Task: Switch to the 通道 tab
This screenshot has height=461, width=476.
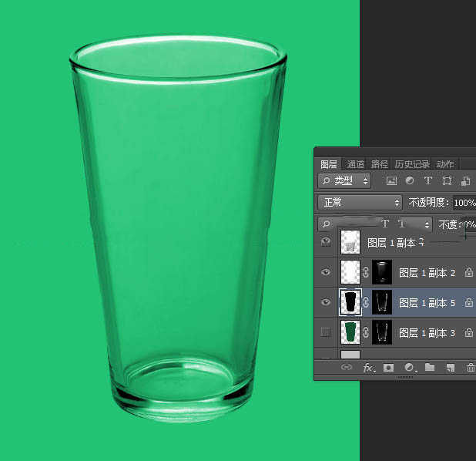Action: click(355, 164)
